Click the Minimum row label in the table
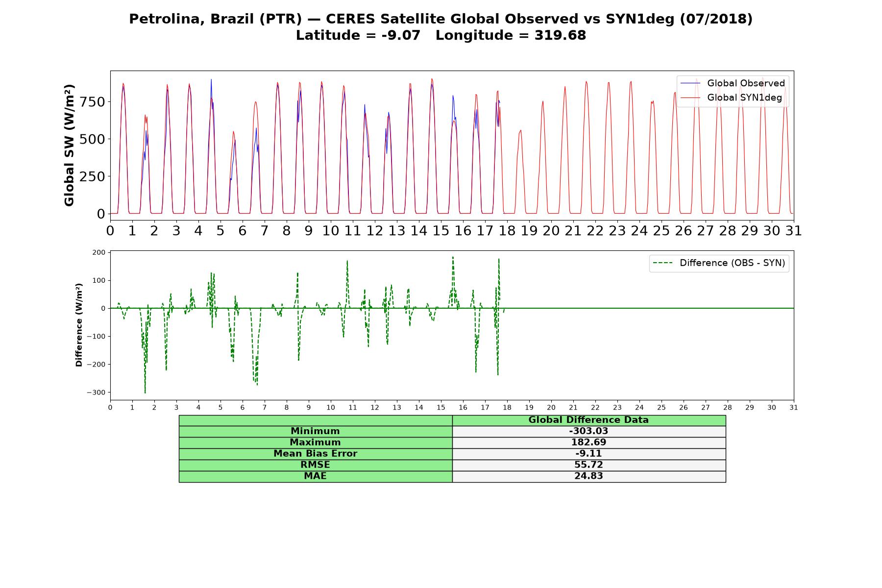The height and width of the screenshot is (588, 882). pos(316,431)
